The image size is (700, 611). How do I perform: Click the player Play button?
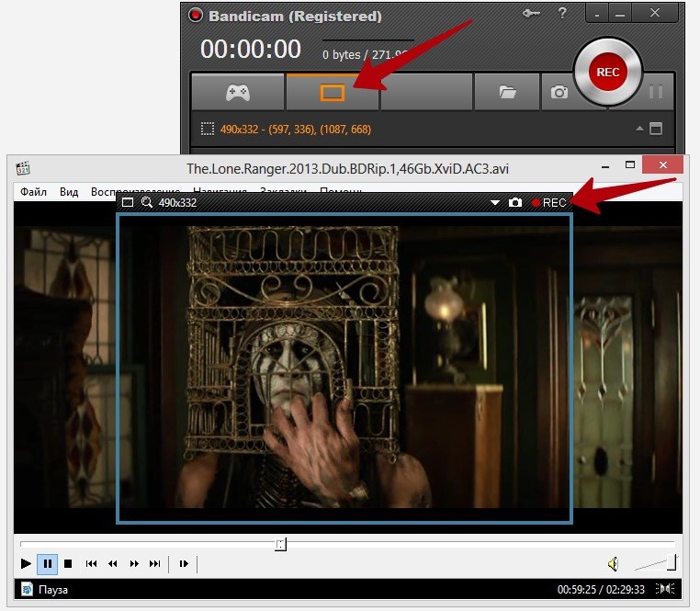26,563
